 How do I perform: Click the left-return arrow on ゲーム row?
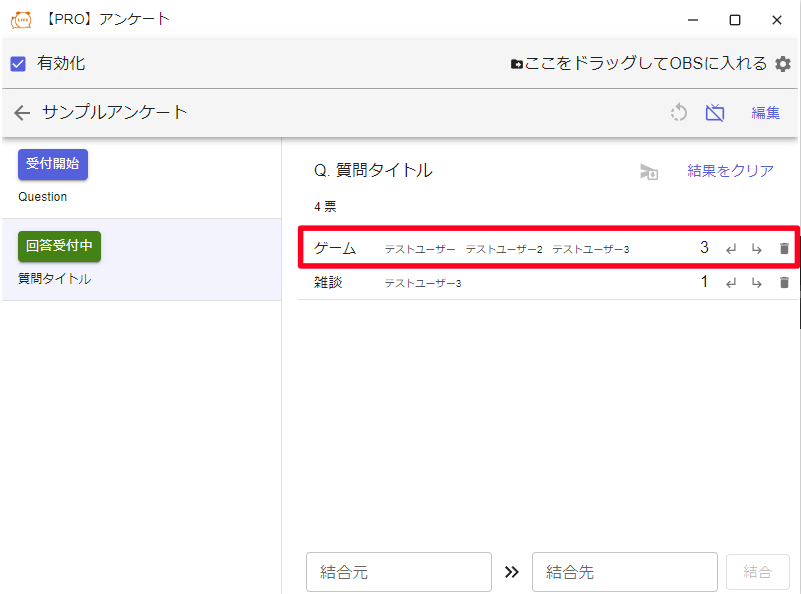(731, 248)
